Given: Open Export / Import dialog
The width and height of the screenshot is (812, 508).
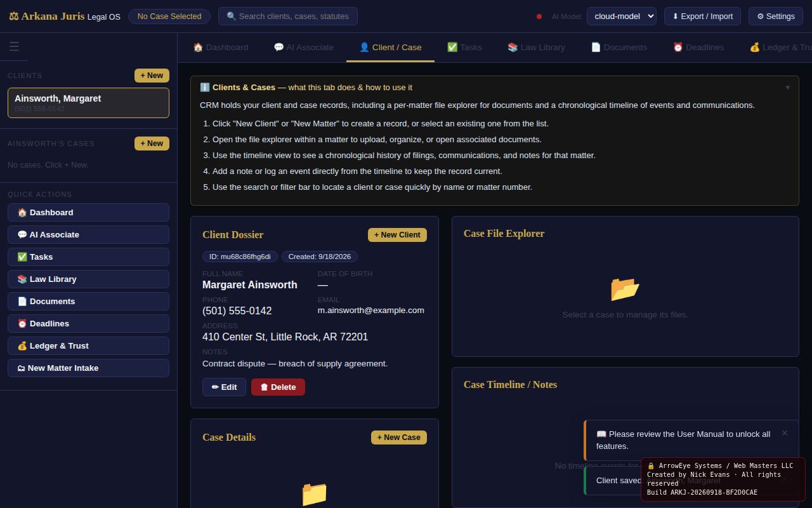Looking at the screenshot, I should 702,16.
